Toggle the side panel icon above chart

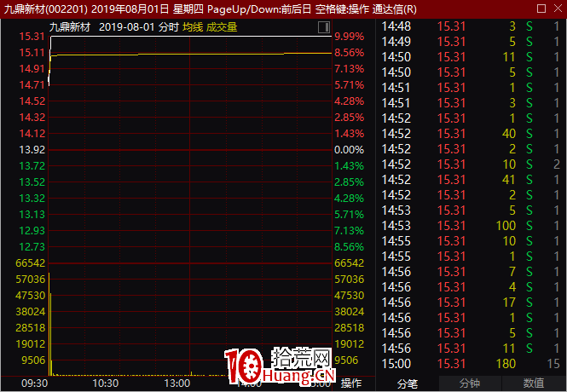[x=324, y=27]
